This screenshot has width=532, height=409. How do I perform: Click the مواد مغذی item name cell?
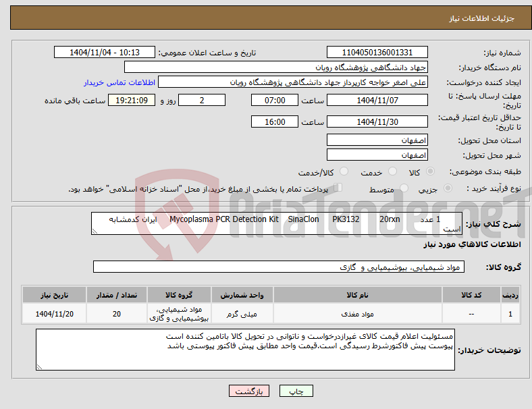pos(358,314)
